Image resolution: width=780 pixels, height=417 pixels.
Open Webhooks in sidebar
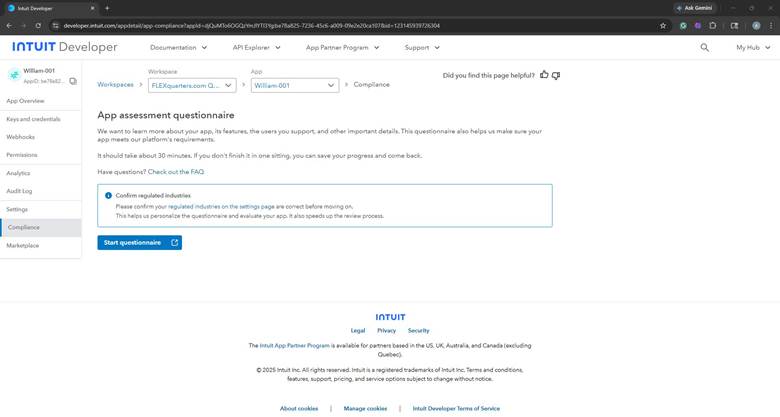point(20,137)
